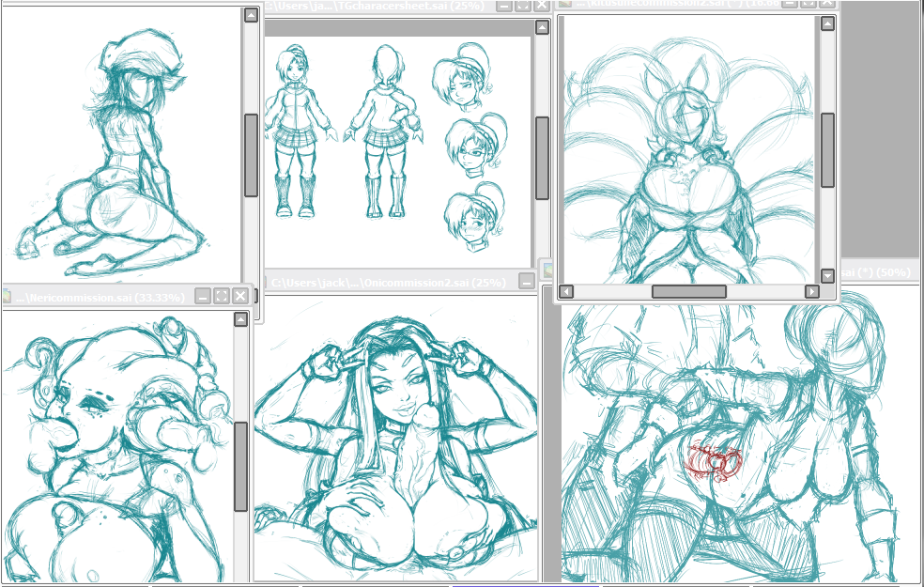Click the vertical scrollbar thumb in TGcharacersheet.sai window
The width and height of the screenshot is (924, 587).
pos(542,158)
